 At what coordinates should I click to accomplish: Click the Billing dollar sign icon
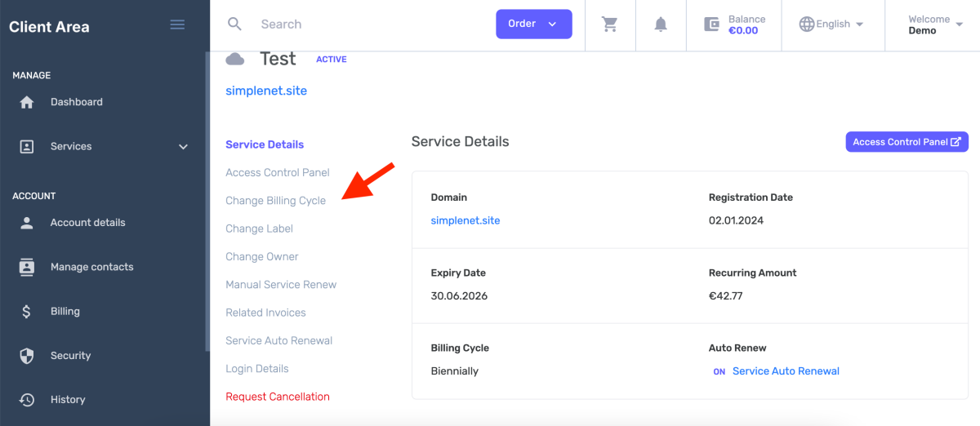[27, 312]
